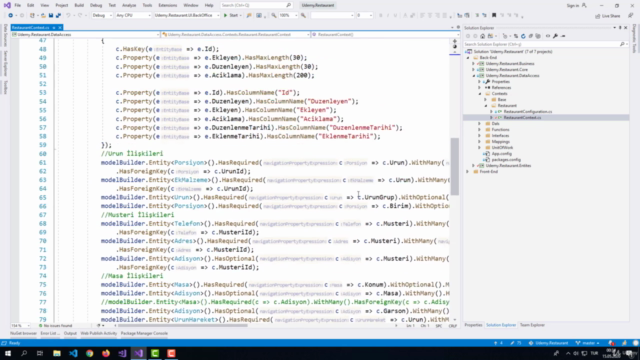Collapse the Udemy.Restaurant.DataAccess project node
This screenshot has width=640, height=360.
[473, 76]
